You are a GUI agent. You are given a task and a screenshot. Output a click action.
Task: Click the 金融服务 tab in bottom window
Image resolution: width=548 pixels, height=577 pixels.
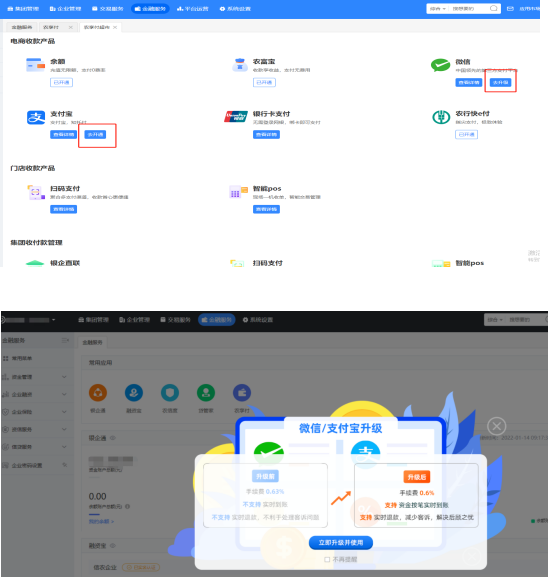(x=92, y=343)
